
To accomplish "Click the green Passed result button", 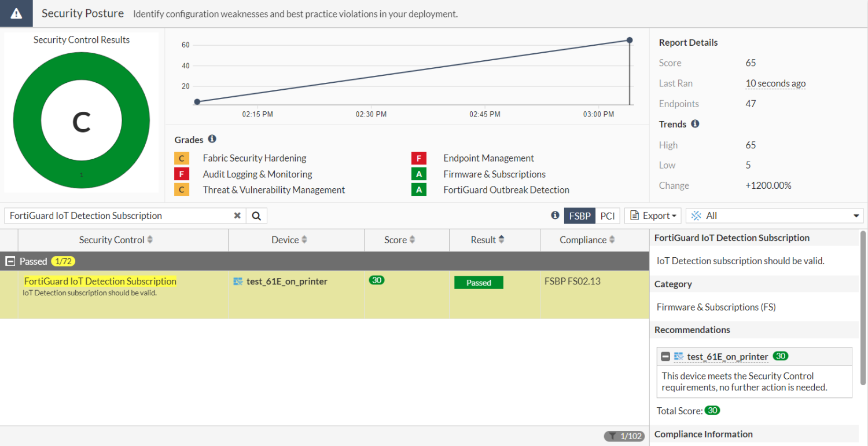I will [479, 283].
